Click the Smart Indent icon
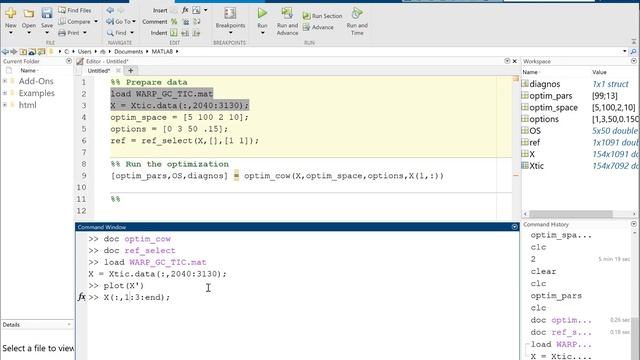The height and width of the screenshot is (360, 640). [x=174, y=33]
